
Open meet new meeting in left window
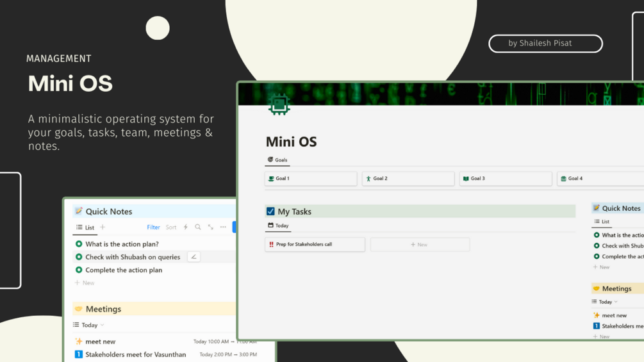point(100,341)
